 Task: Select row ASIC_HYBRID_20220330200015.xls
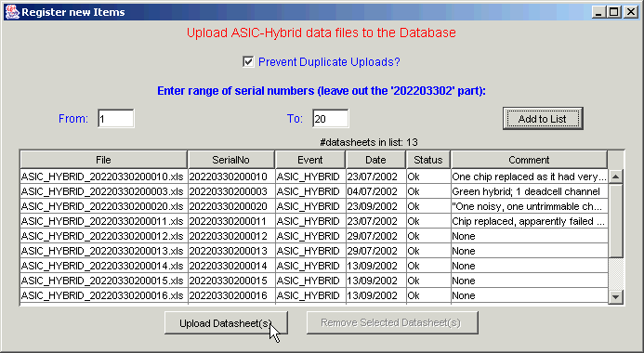pyautogui.click(x=314, y=281)
